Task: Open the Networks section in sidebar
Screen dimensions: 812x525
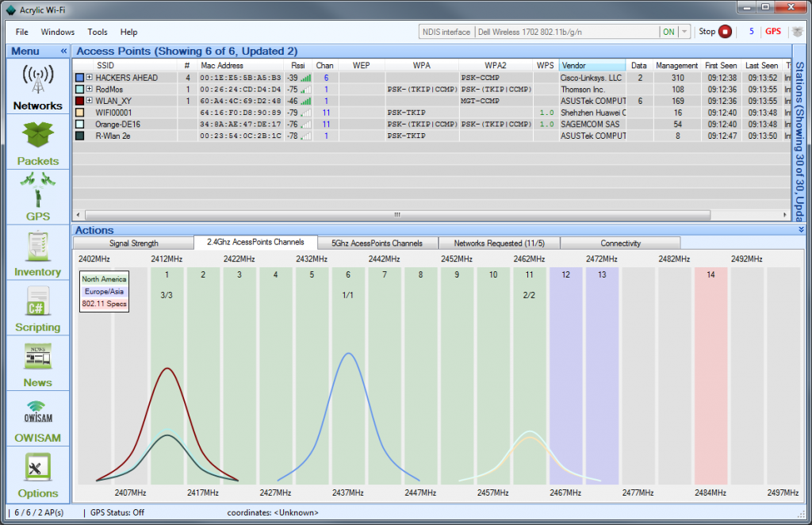Action: click(37, 87)
